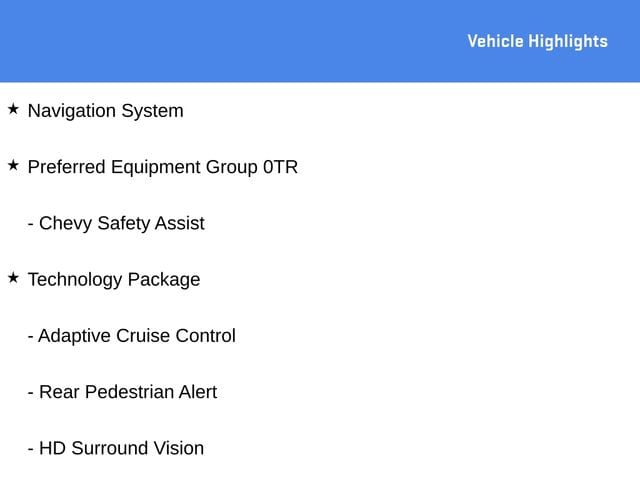Click the star beside Navigation System

pyautogui.click(x=13, y=109)
